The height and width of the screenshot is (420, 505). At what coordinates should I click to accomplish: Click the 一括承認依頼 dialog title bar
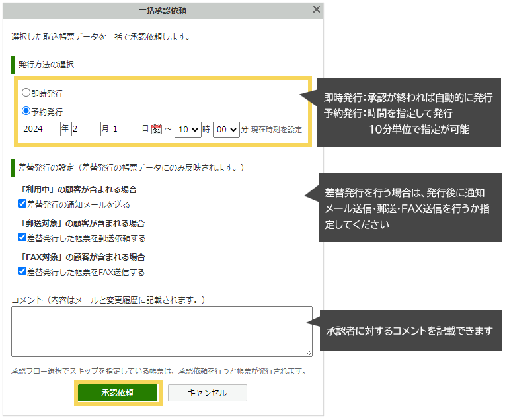(x=162, y=10)
